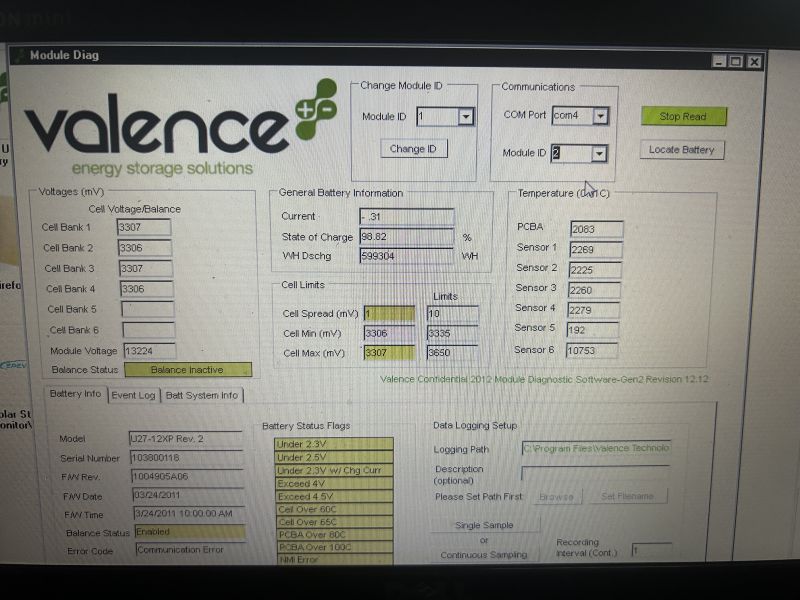800x600 pixels.
Task: Click the Description (optional) field
Action: [x=595, y=473]
